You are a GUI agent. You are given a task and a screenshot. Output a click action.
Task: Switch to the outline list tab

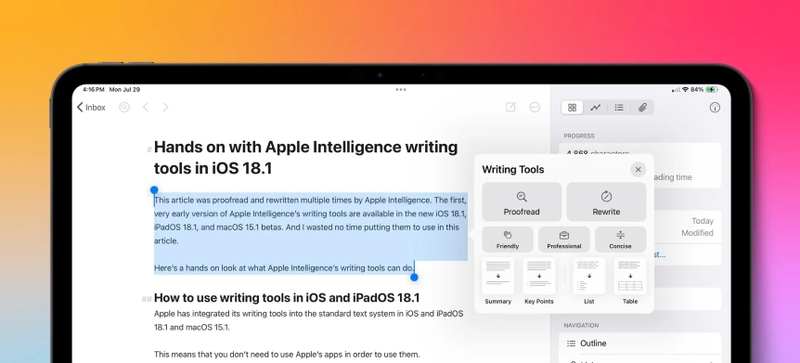619,107
